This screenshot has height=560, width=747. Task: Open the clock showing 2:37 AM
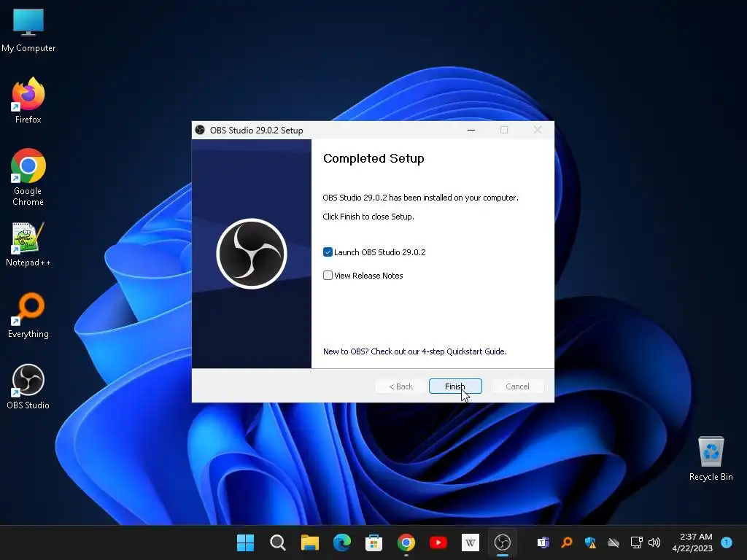(692, 542)
